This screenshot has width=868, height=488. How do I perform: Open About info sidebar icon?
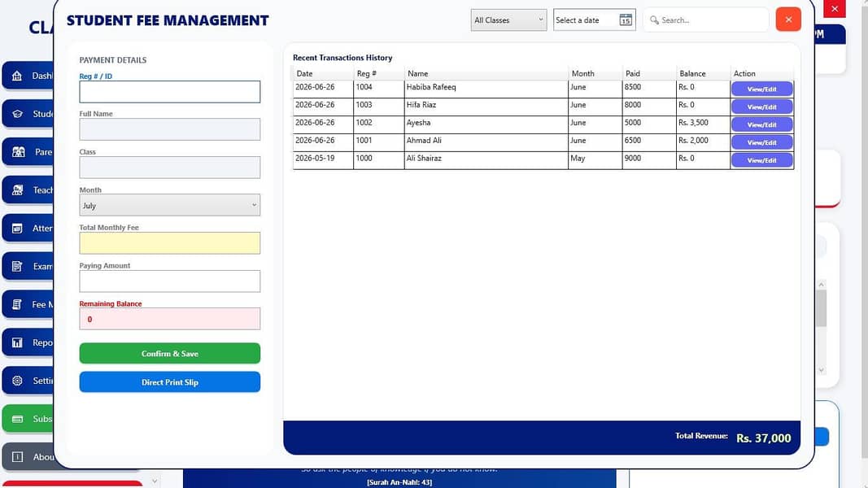click(x=17, y=457)
